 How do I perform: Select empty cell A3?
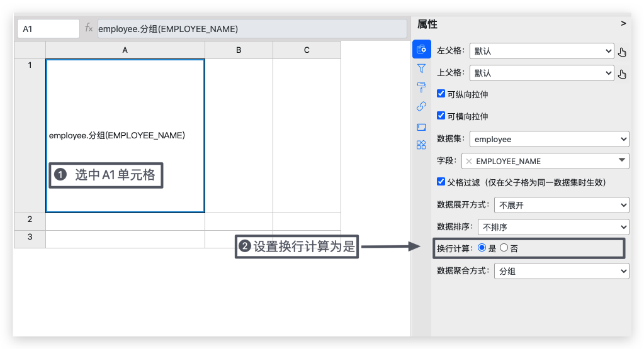point(125,239)
